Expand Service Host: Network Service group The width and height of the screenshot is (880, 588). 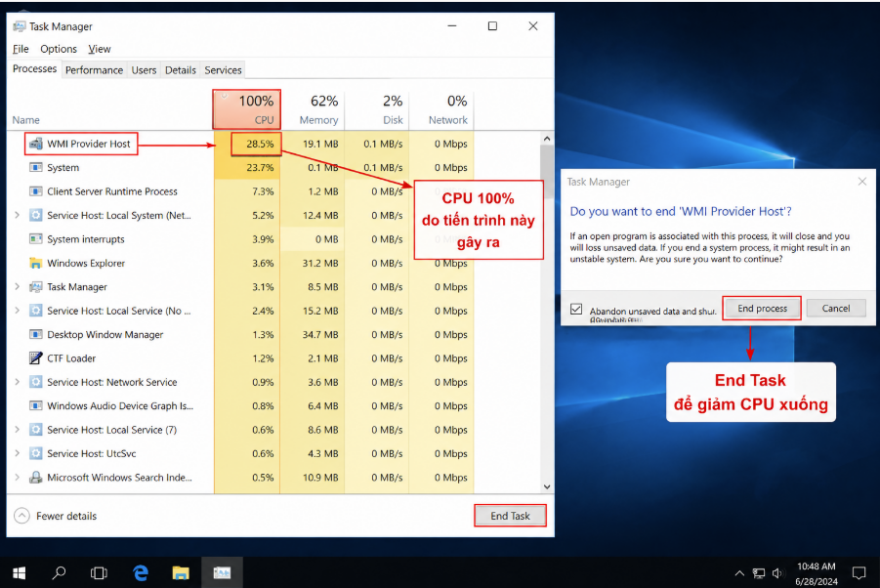(17, 382)
